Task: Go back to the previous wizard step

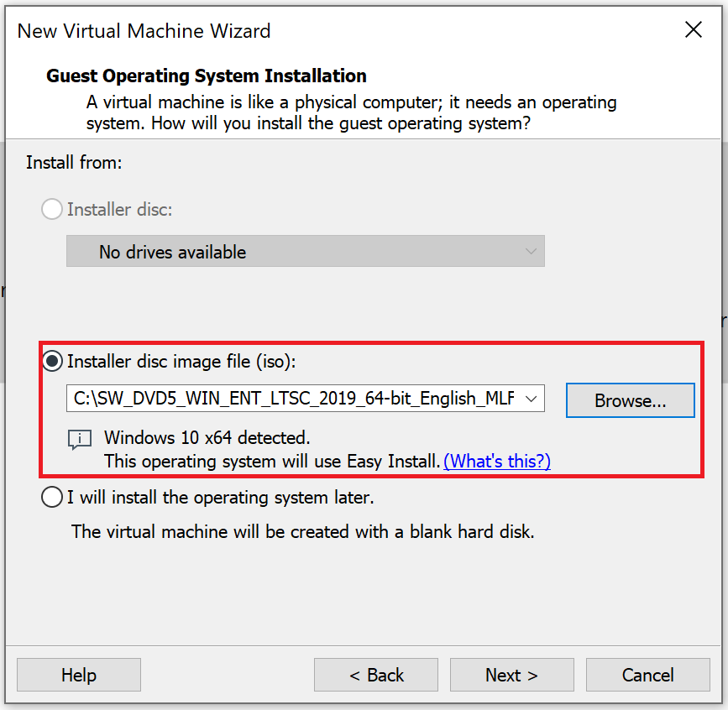Action: pos(375,675)
